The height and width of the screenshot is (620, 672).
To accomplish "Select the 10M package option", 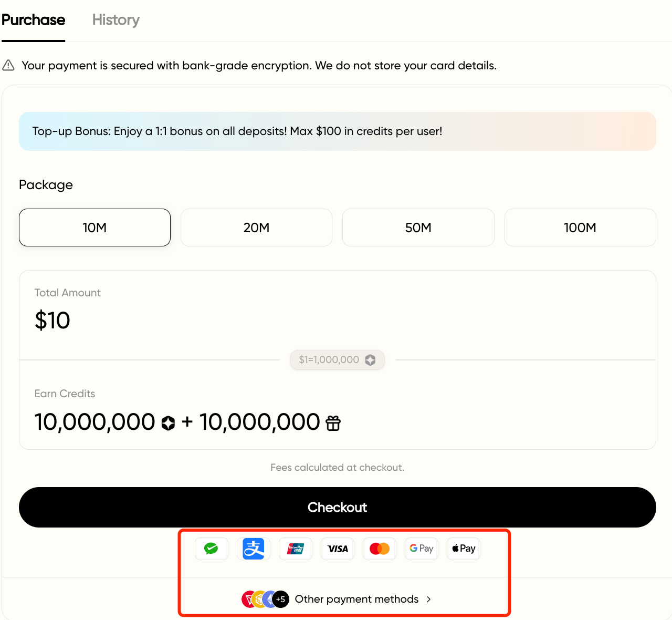I will (94, 228).
